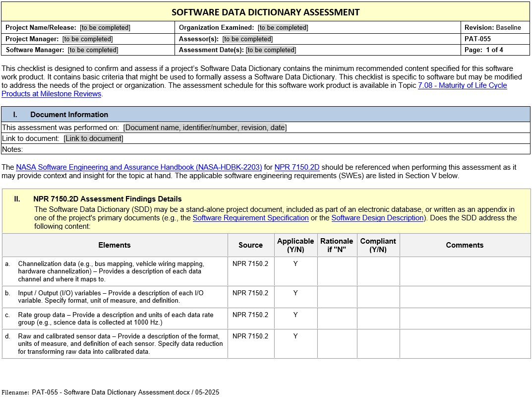Click the Document Information section header

(69, 115)
